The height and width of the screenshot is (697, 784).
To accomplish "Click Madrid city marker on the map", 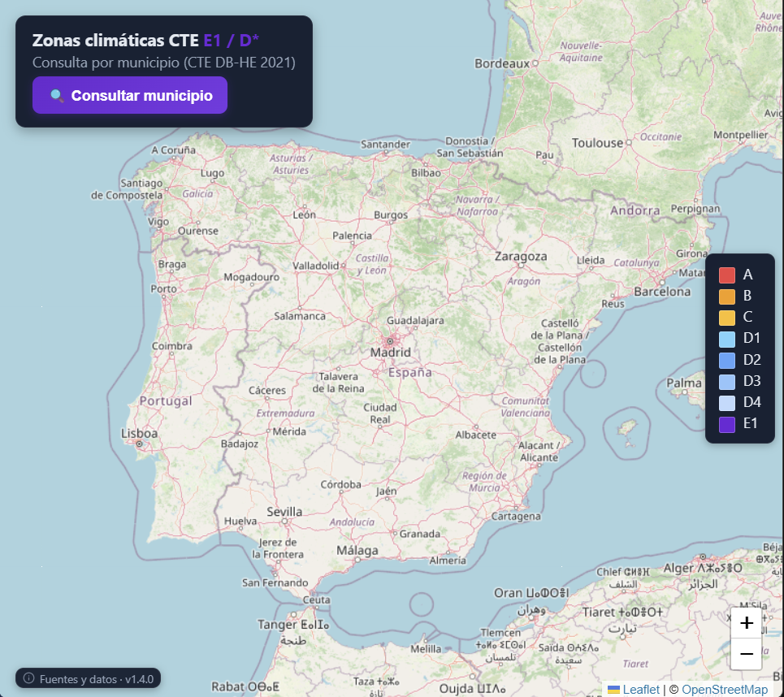I will 390,341.
